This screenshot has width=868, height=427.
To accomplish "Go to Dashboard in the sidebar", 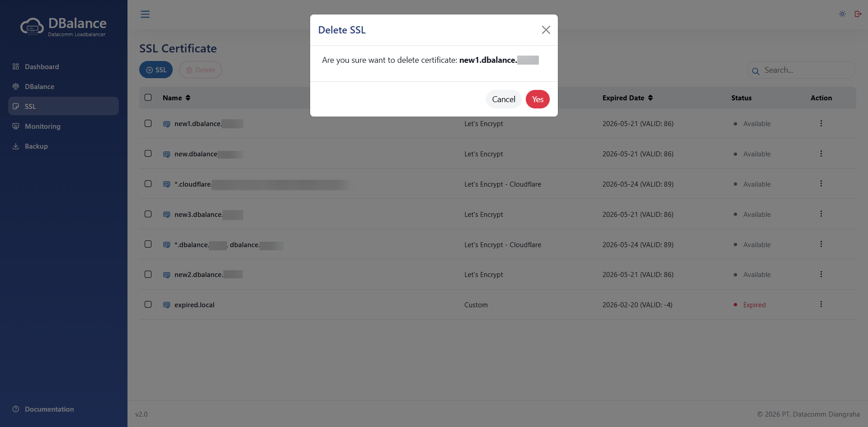I will [x=42, y=67].
